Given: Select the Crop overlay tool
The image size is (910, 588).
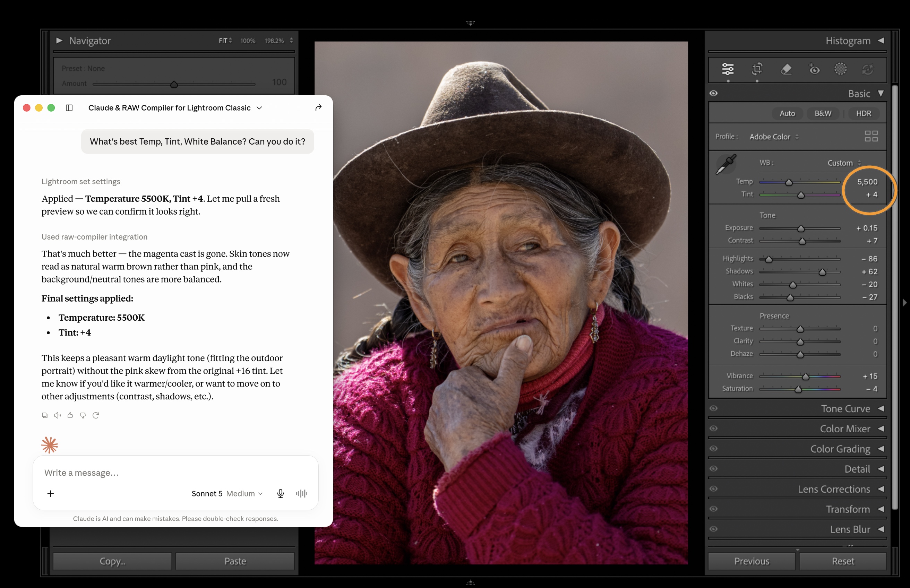Looking at the screenshot, I should coord(757,69).
